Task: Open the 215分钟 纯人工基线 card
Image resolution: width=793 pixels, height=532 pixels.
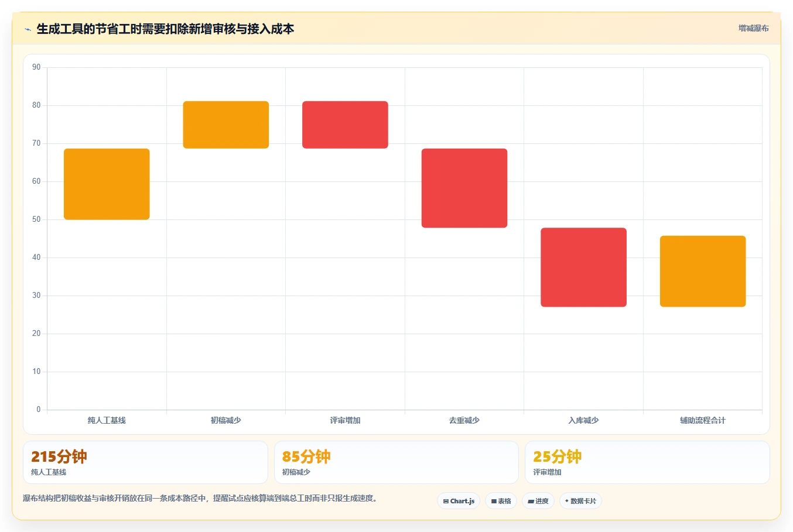Action: pyautogui.click(x=145, y=462)
